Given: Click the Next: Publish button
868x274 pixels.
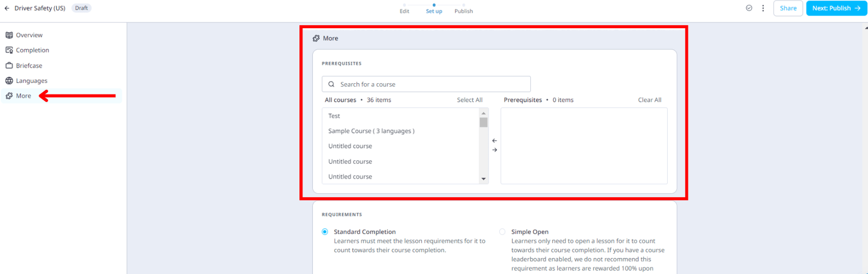Looking at the screenshot, I should pyautogui.click(x=836, y=8).
